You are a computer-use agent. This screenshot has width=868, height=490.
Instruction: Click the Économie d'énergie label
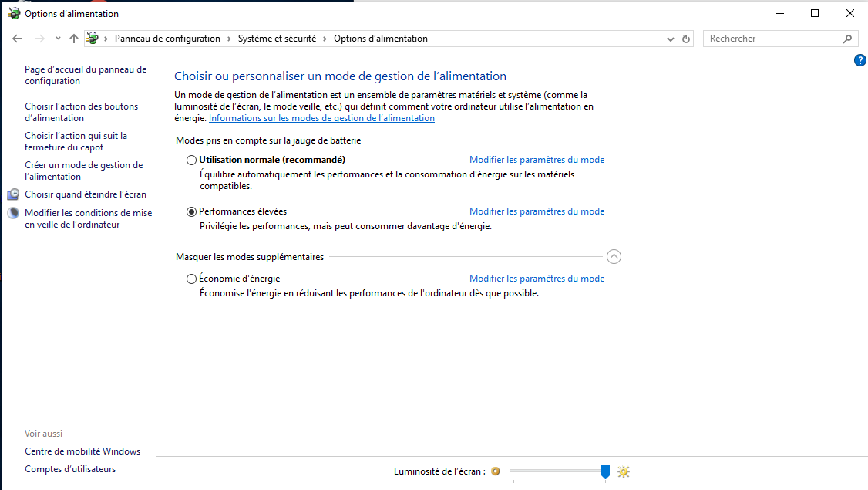pos(239,279)
